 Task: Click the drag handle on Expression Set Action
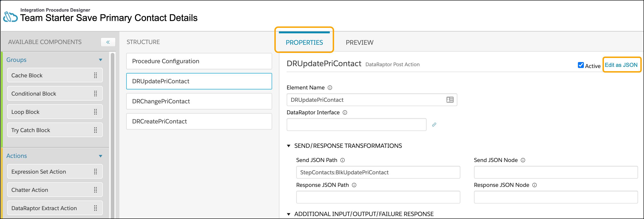(95, 172)
